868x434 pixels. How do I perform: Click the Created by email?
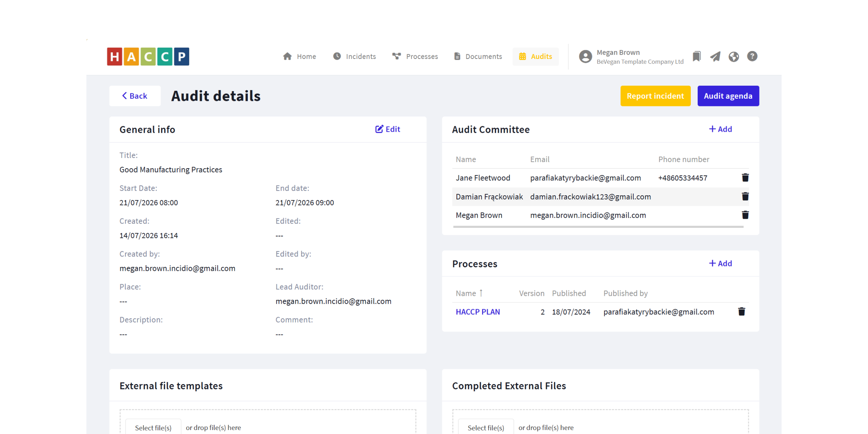[x=177, y=268]
